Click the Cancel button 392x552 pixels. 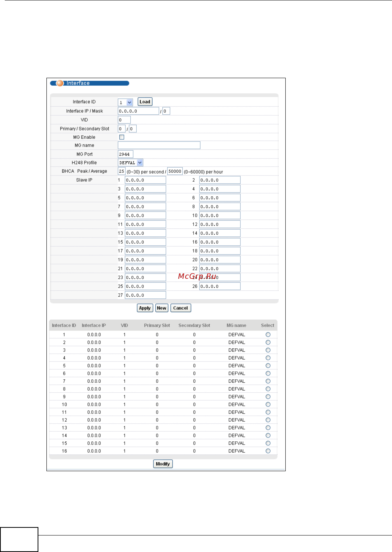coord(180,308)
